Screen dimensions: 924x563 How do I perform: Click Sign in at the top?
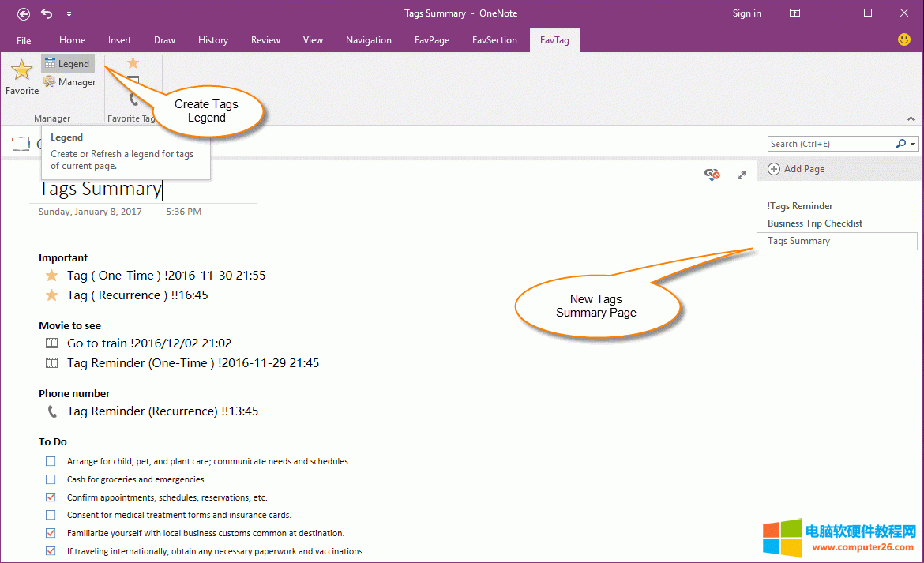pyautogui.click(x=746, y=13)
